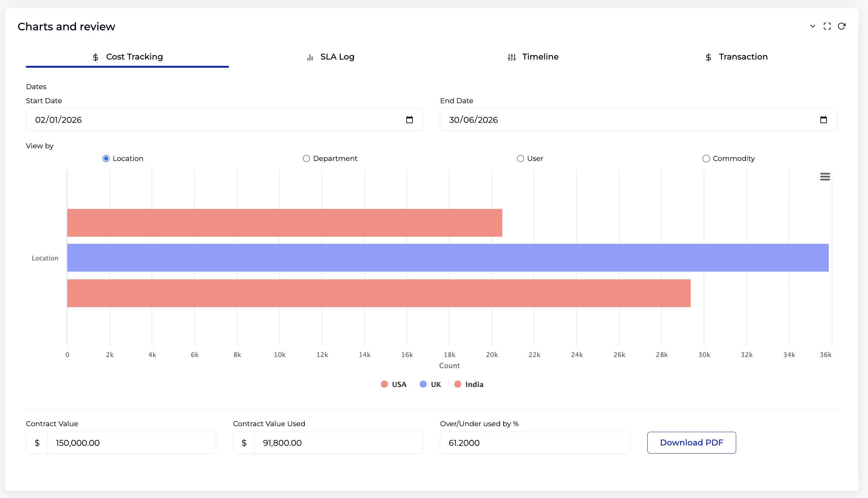
Task: Toggle the USA legend item
Action: [394, 384]
